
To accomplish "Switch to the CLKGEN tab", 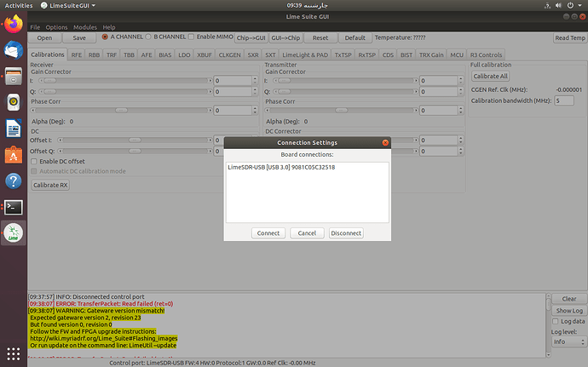I will click(x=229, y=54).
